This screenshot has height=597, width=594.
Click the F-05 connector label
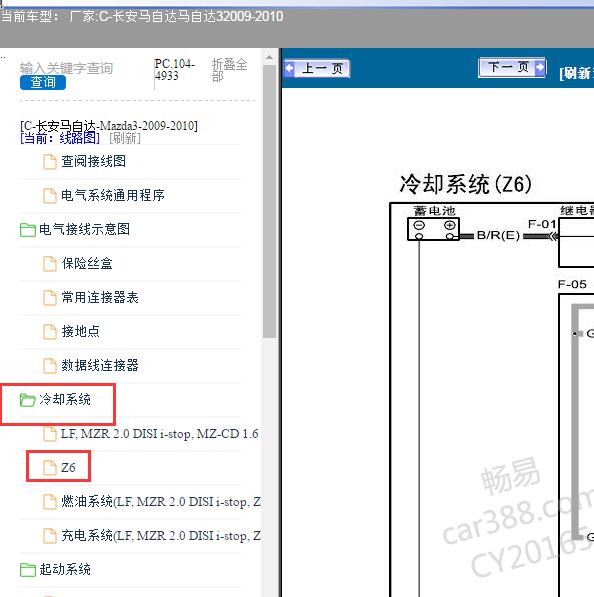pyautogui.click(x=572, y=284)
